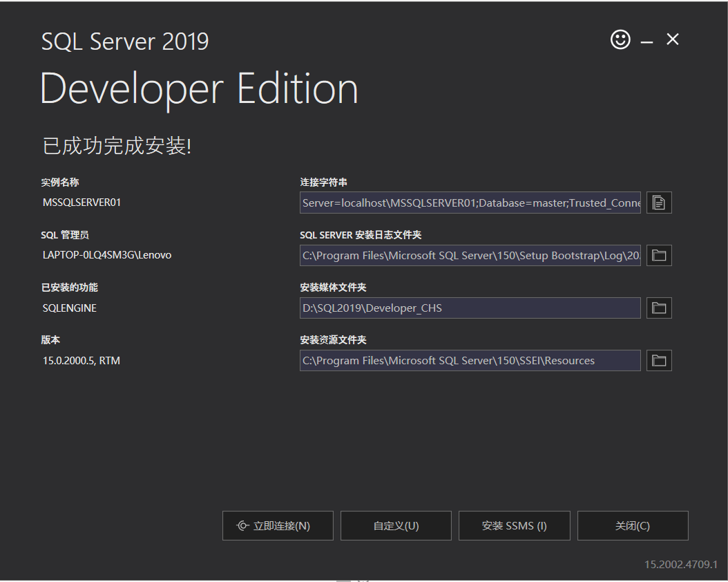
Task: Click the SSEI Resources path field
Action: tap(470, 360)
